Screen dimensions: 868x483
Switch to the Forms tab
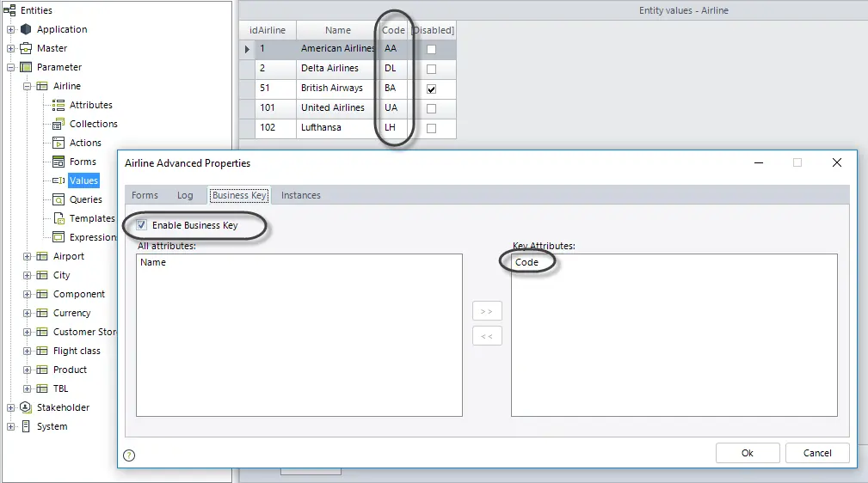[145, 195]
